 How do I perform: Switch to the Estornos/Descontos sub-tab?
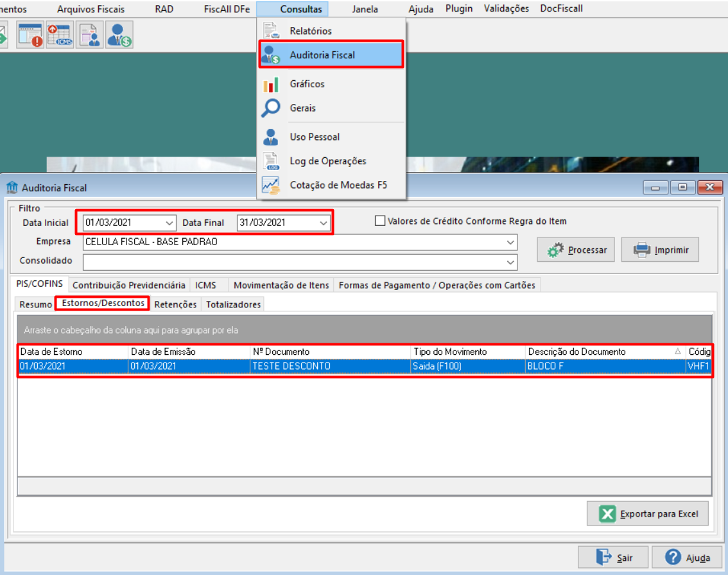(x=103, y=303)
